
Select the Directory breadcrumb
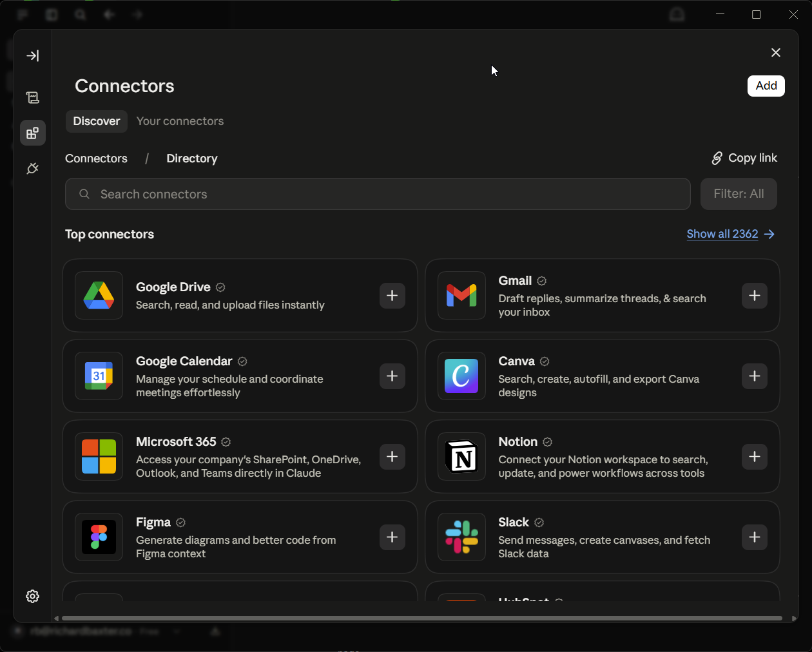click(192, 158)
